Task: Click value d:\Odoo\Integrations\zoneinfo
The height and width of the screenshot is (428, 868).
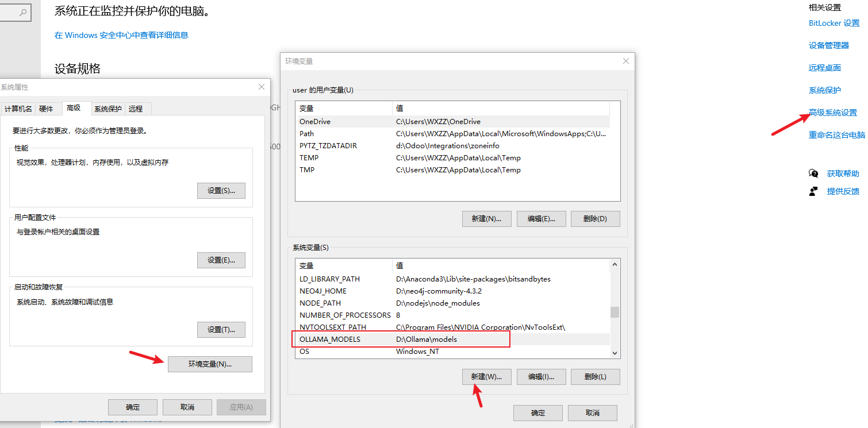Action: (448, 146)
